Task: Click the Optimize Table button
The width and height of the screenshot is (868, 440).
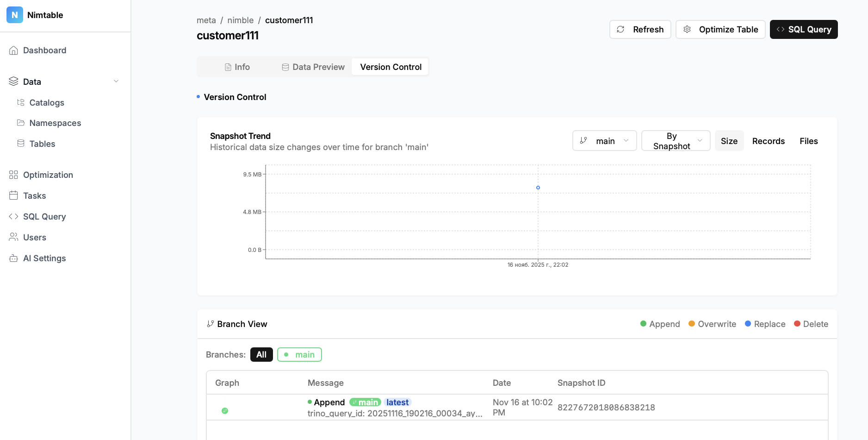Action: click(x=720, y=30)
